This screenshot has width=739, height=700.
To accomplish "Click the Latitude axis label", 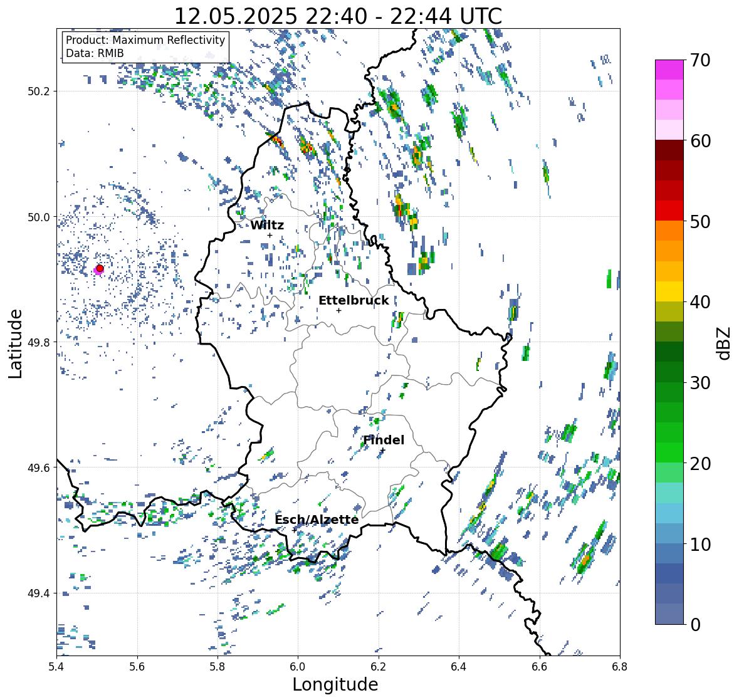I will (x=16, y=343).
